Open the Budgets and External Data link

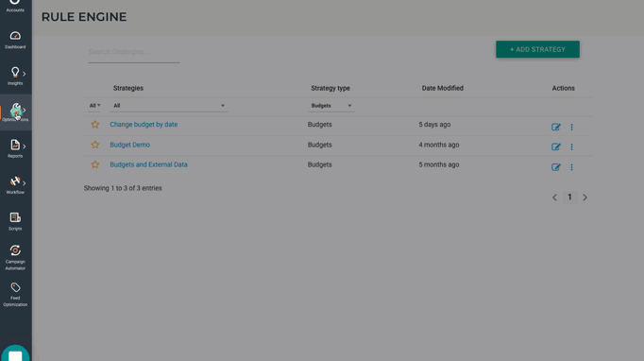pyautogui.click(x=148, y=164)
